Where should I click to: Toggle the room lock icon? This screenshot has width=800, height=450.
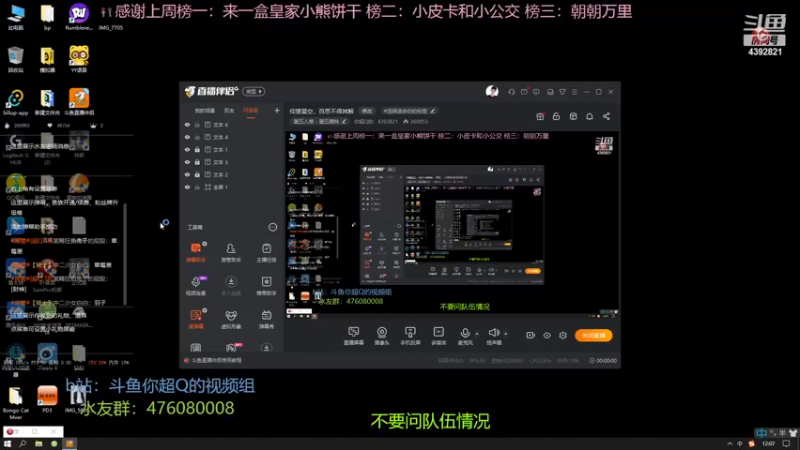click(x=556, y=116)
